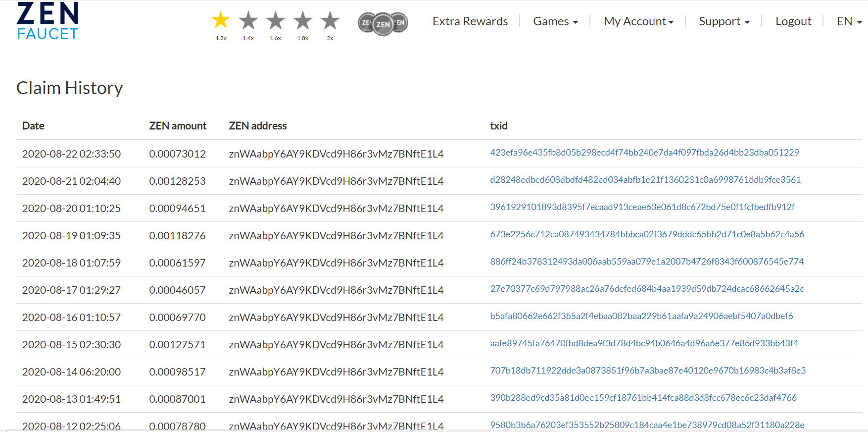
Task: Select date 2020-08-15 02:30:30
Action: point(71,345)
